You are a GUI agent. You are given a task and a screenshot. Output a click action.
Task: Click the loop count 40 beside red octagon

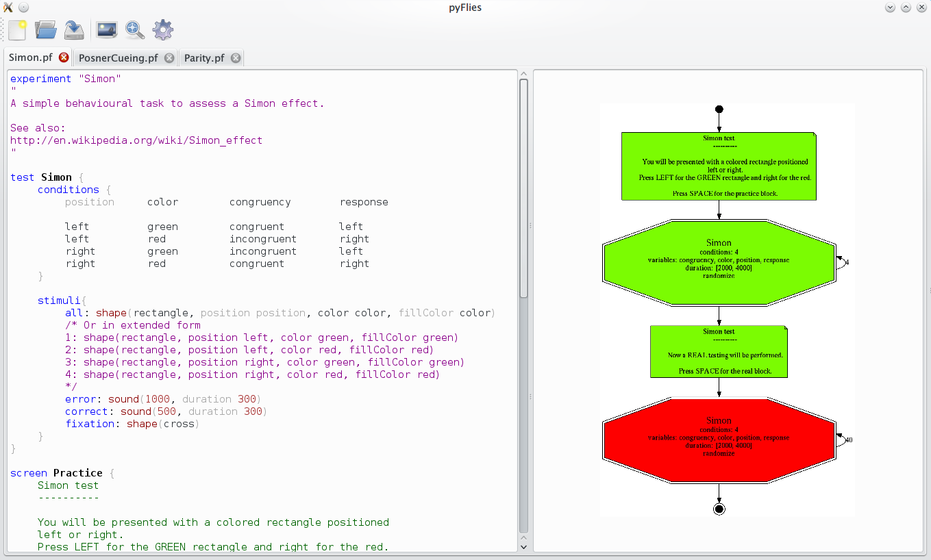click(849, 440)
